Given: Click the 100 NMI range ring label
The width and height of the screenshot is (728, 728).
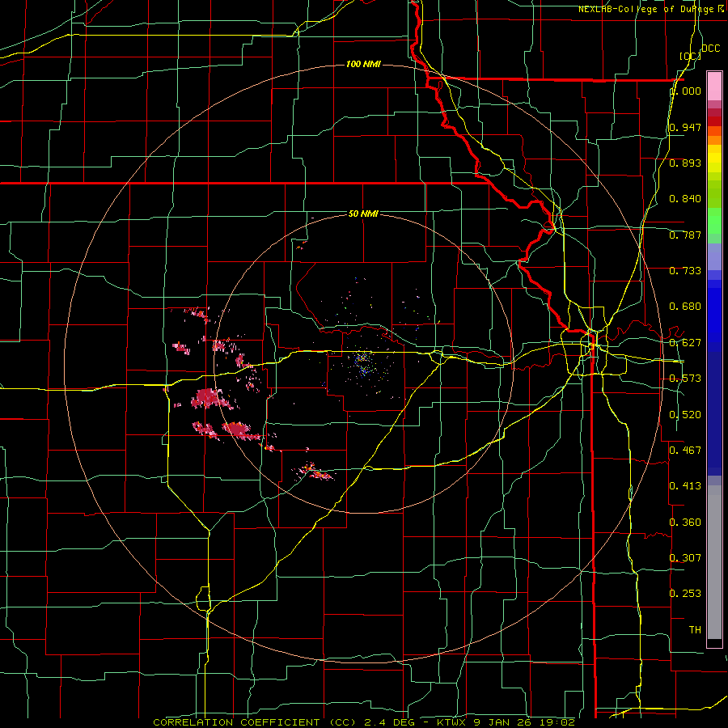Looking at the screenshot, I should click(363, 64).
